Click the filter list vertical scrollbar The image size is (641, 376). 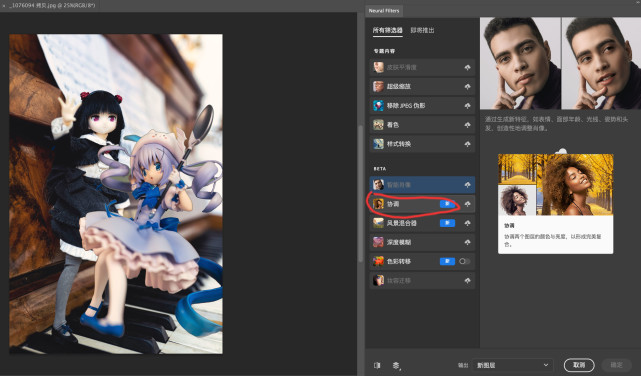[360, 194]
